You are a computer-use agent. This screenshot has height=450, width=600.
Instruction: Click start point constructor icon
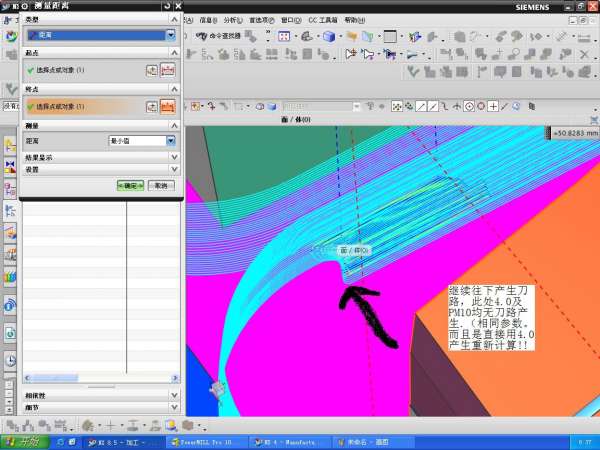(152, 71)
